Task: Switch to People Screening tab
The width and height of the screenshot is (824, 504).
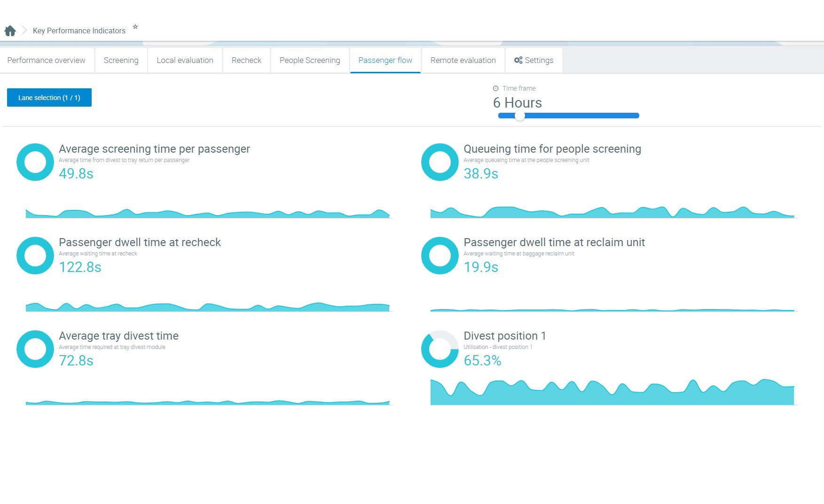Action: (310, 60)
